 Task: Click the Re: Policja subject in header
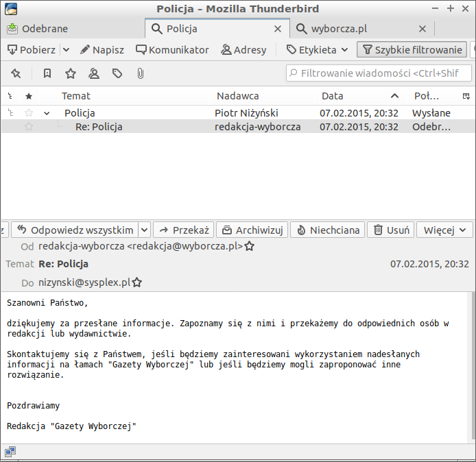click(x=64, y=264)
